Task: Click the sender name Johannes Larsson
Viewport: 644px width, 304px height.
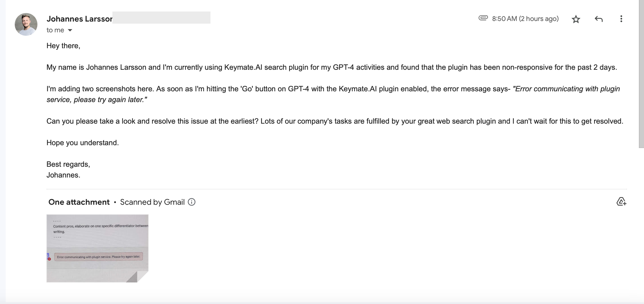Action: [x=79, y=19]
